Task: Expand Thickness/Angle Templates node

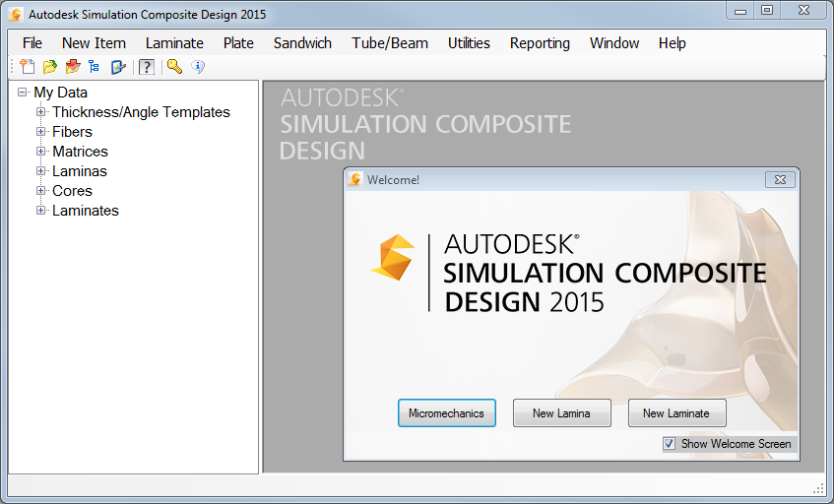Action: [40, 111]
